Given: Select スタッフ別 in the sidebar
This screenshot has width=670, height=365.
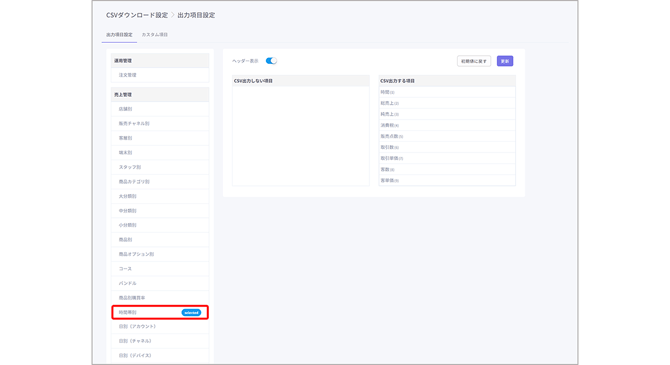Looking at the screenshot, I should (x=160, y=167).
